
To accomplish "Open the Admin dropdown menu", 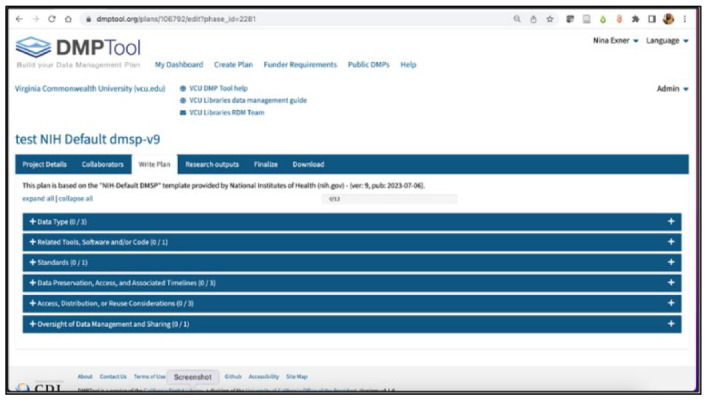I will click(x=672, y=89).
